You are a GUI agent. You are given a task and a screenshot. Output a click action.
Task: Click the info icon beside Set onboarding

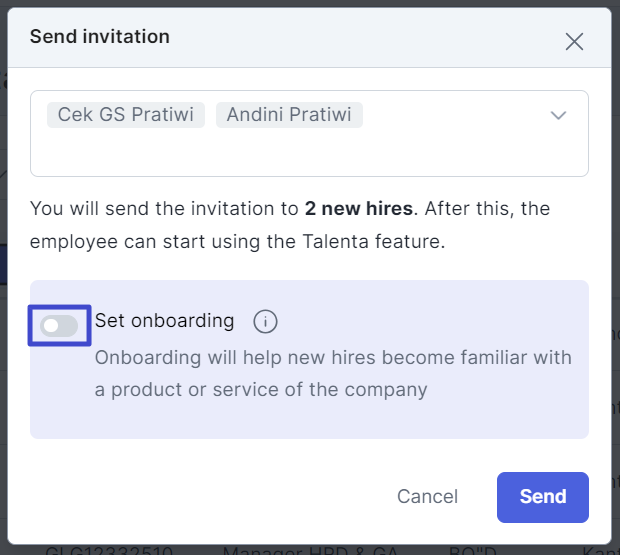click(x=265, y=321)
